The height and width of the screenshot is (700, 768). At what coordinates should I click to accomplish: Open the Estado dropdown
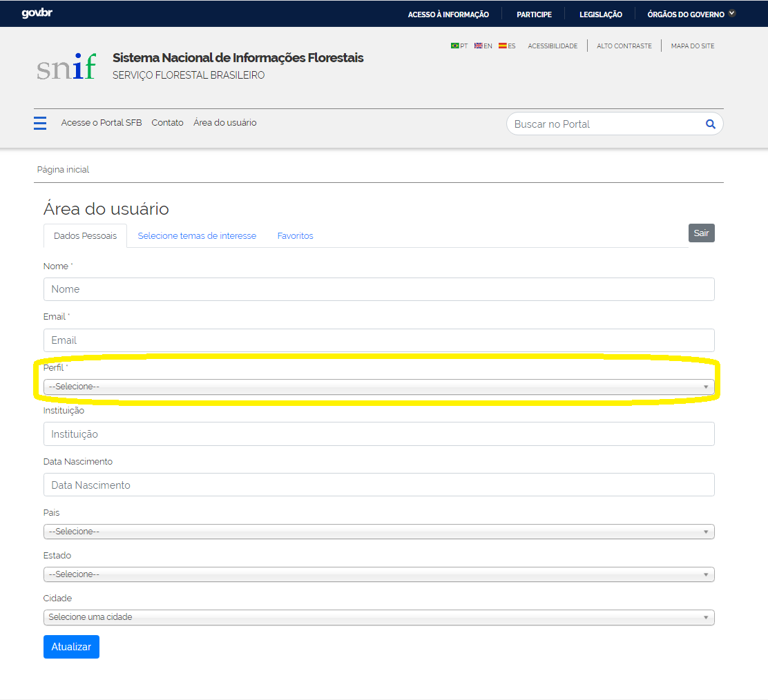point(378,574)
